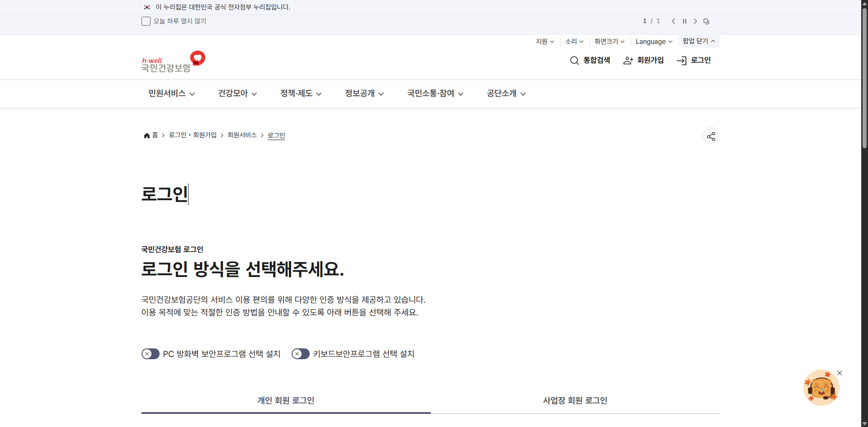The height and width of the screenshot is (427, 868).
Task: Switch to the 사업장 회원 로그인 tab
Action: (x=575, y=400)
